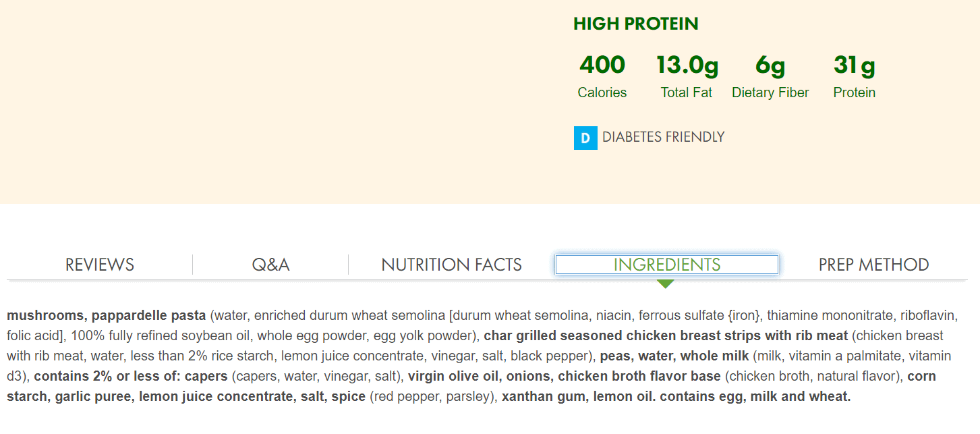Switch to the Q&A tab
The width and height of the screenshot is (980, 434).
pos(270,265)
